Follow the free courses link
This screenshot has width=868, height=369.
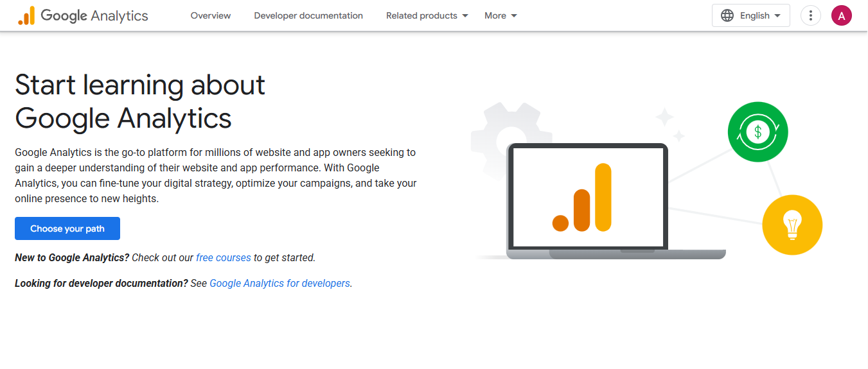(224, 257)
